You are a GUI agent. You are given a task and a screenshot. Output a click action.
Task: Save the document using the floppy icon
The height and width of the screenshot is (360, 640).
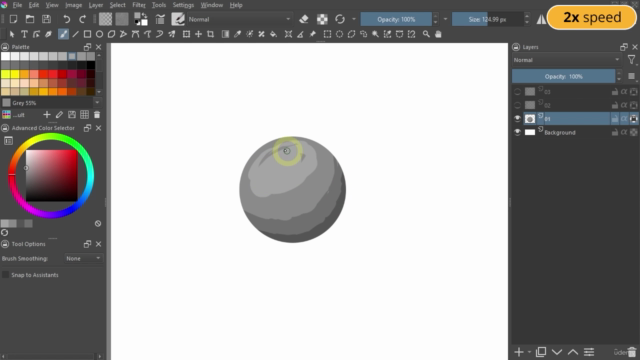tap(47, 19)
